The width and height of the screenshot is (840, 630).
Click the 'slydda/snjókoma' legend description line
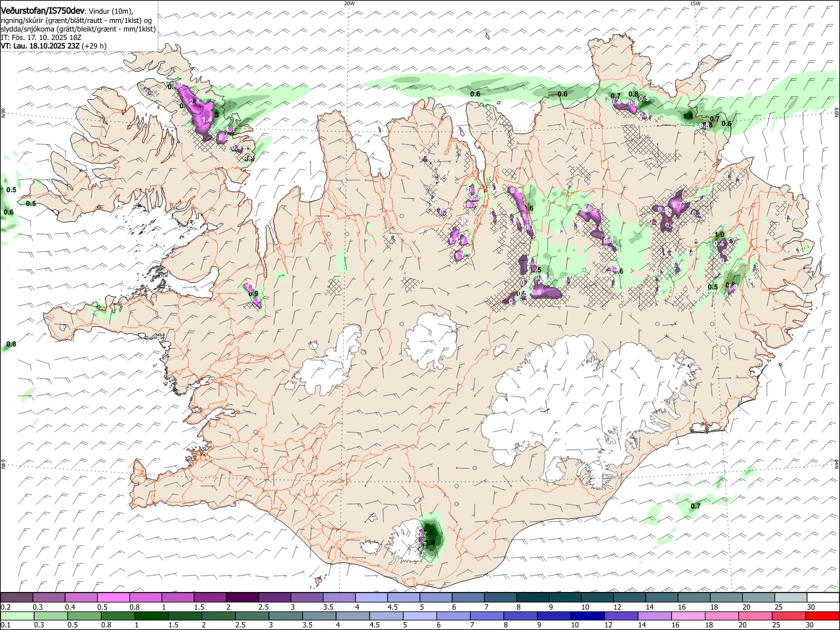[x=78, y=29]
